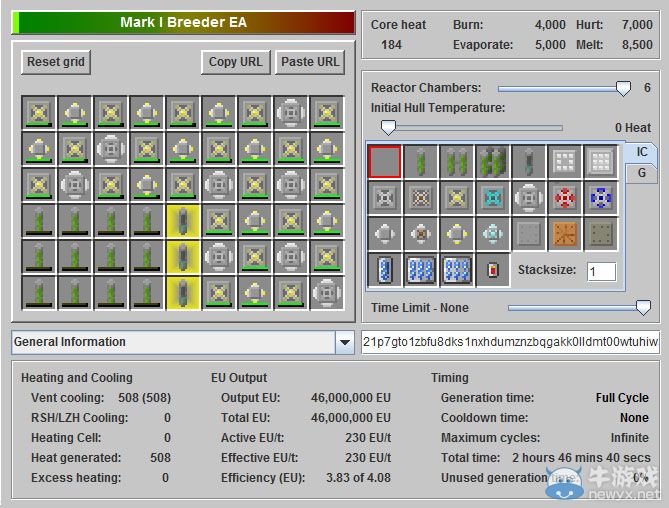
Task: Select the cyan advanced heat vent
Action: tap(493, 197)
